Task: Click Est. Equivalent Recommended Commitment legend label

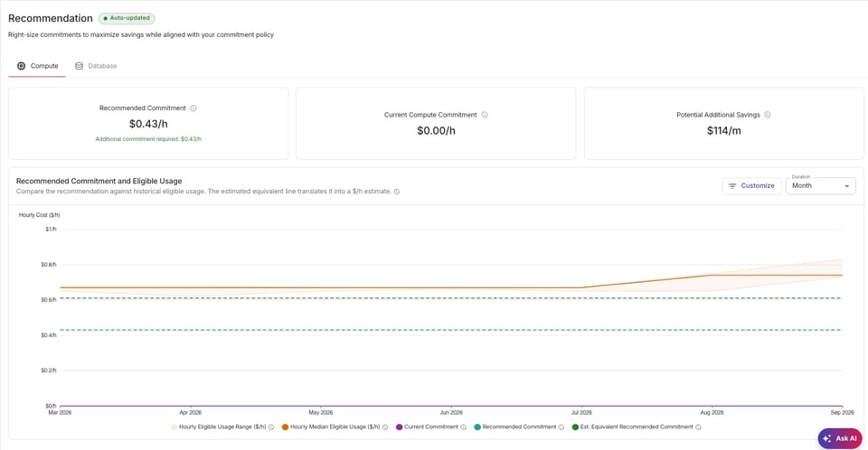Action: [637, 427]
